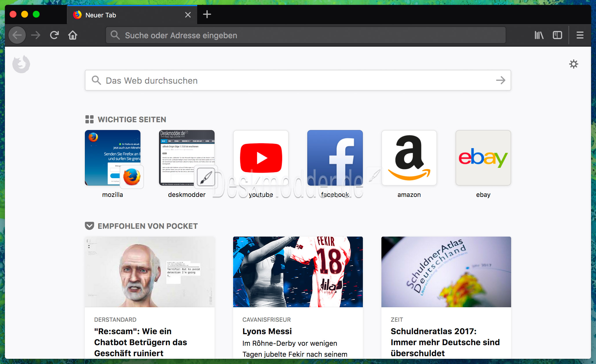Screen dimensions: 596x364
Task: Go back with the back arrow button
Action: (17, 35)
